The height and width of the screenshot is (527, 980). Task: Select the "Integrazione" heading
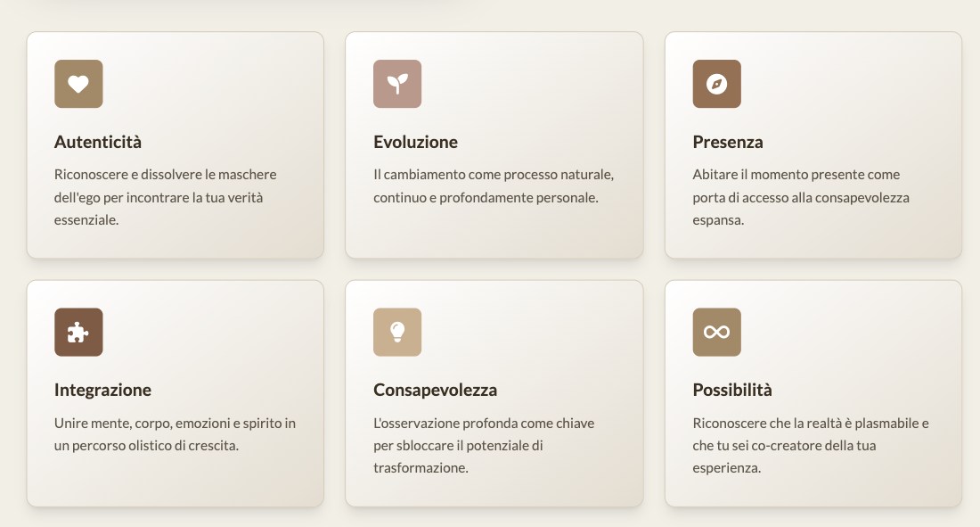click(102, 390)
